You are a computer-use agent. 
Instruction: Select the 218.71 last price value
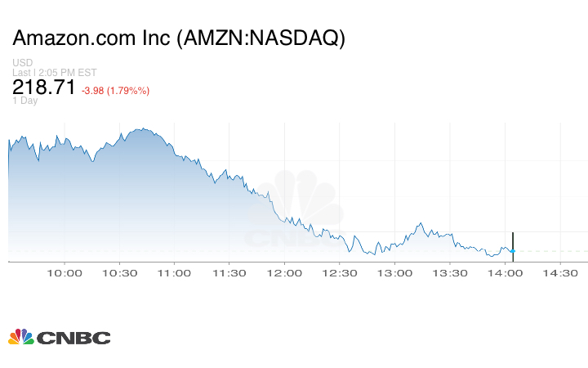(44, 88)
